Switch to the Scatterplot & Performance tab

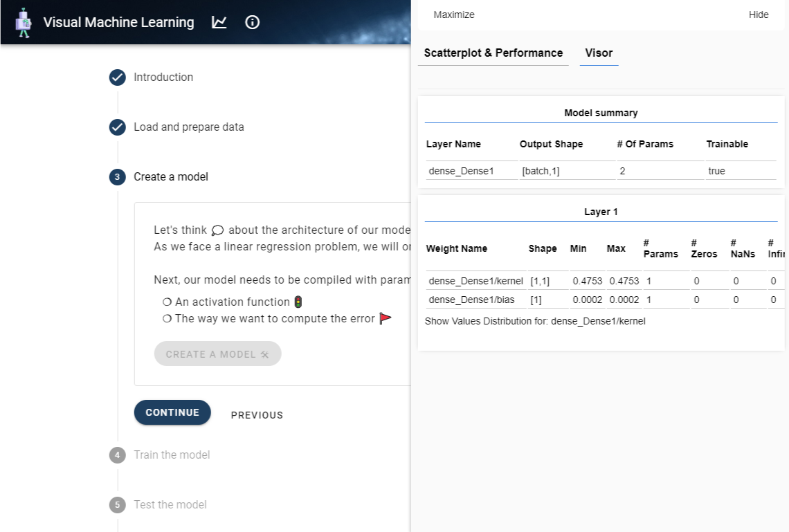click(x=493, y=53)
